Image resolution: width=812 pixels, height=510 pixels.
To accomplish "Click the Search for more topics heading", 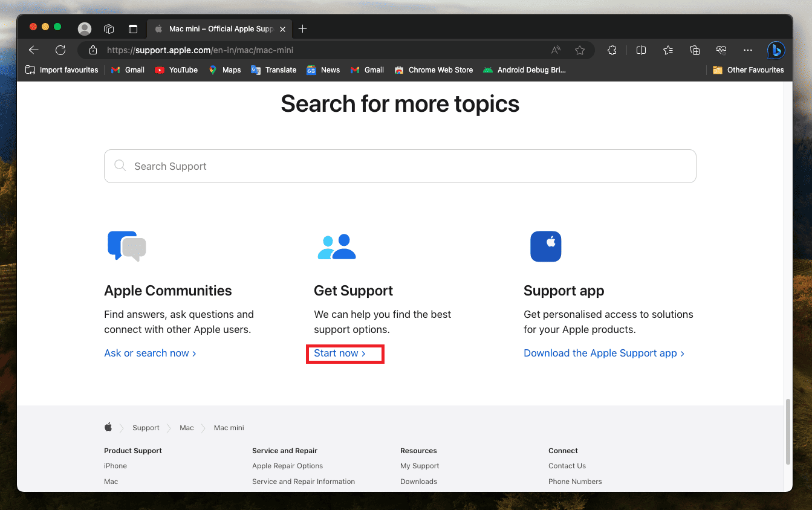I will pyautogui.click(x=400, y=104).
